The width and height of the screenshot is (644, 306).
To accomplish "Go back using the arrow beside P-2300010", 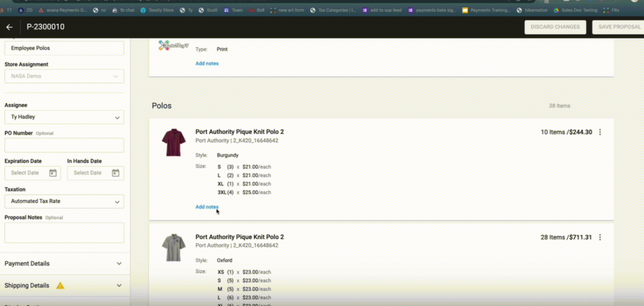I will click(x=10, y=27).
